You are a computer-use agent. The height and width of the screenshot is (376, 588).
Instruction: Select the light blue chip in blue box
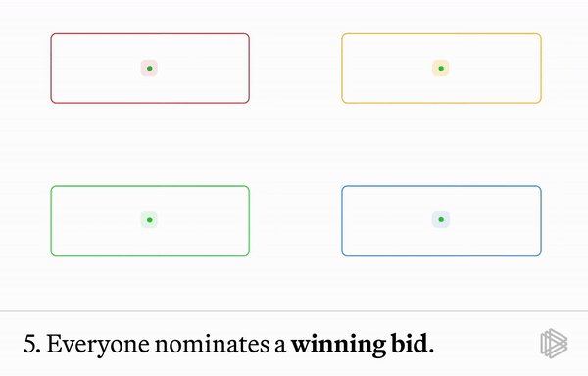[441, 220]
